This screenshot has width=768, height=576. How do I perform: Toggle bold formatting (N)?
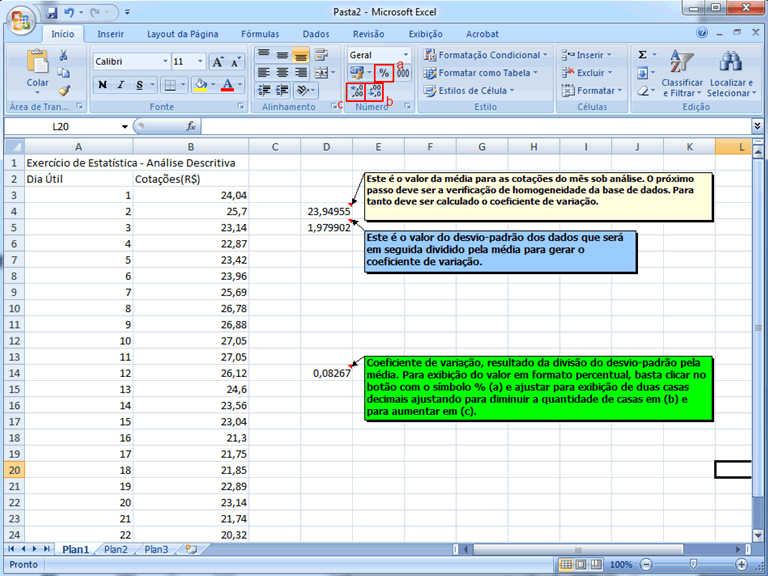point(102,85)
